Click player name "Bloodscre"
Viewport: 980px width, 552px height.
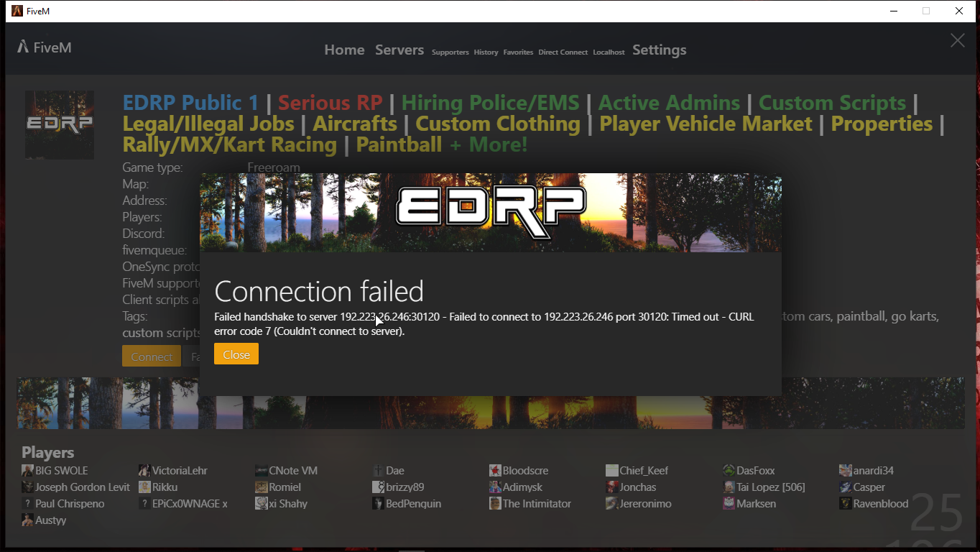525,471
